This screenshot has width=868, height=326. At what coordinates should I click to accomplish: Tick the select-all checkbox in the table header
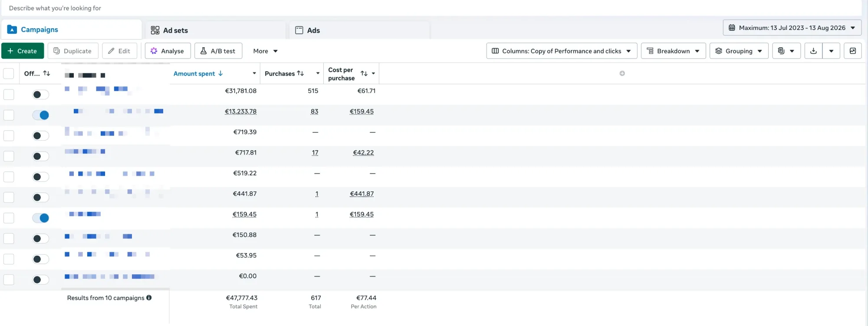pyautogui.click(x=9, y=73)
